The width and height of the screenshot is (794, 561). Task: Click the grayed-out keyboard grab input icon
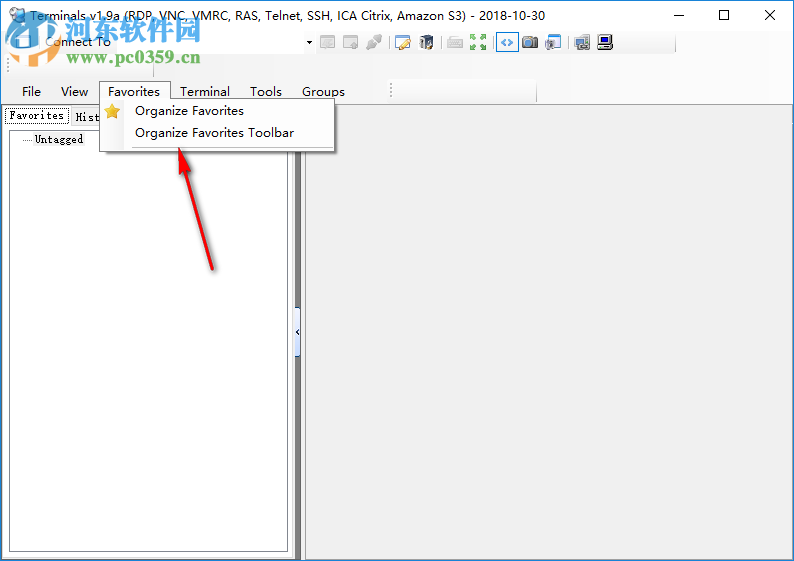(x=455, y=43)
